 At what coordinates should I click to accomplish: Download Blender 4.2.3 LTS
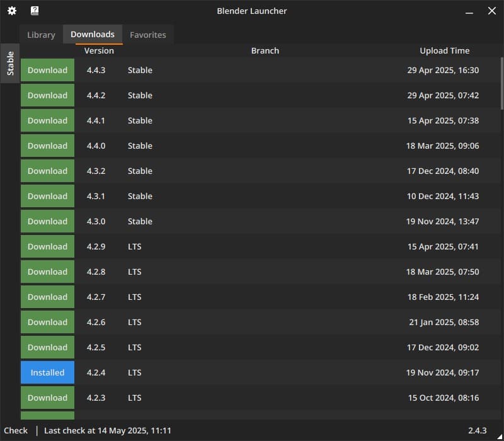coord(48,398)
